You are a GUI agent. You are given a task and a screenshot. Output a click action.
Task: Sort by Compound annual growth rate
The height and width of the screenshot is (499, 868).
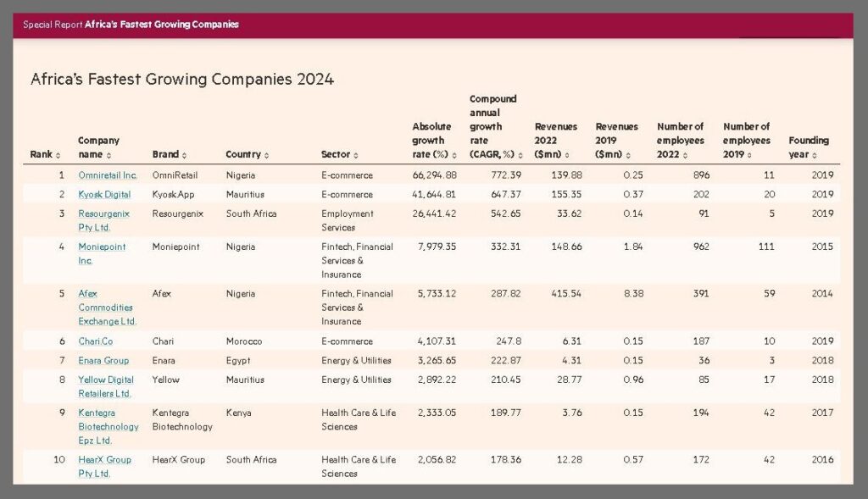pyautogui.click(x=520, y=155)
